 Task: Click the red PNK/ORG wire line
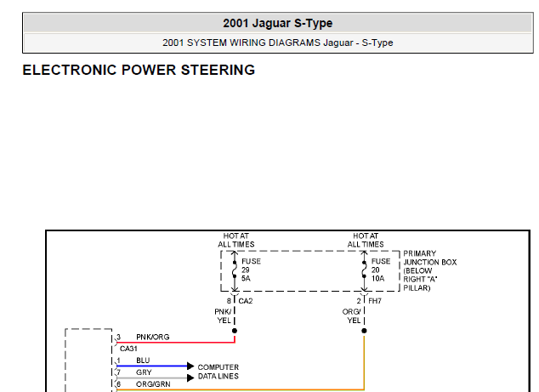pos(175,343)
